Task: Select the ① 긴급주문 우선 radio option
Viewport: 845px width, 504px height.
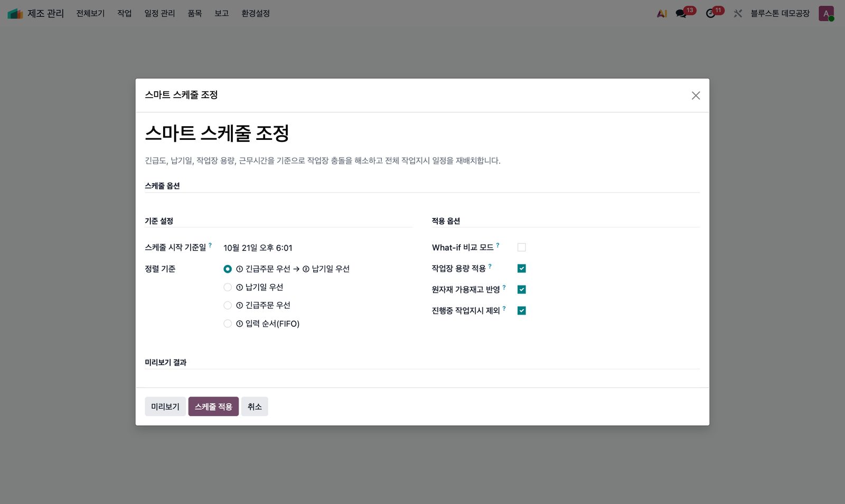Action: pos(228,306)
